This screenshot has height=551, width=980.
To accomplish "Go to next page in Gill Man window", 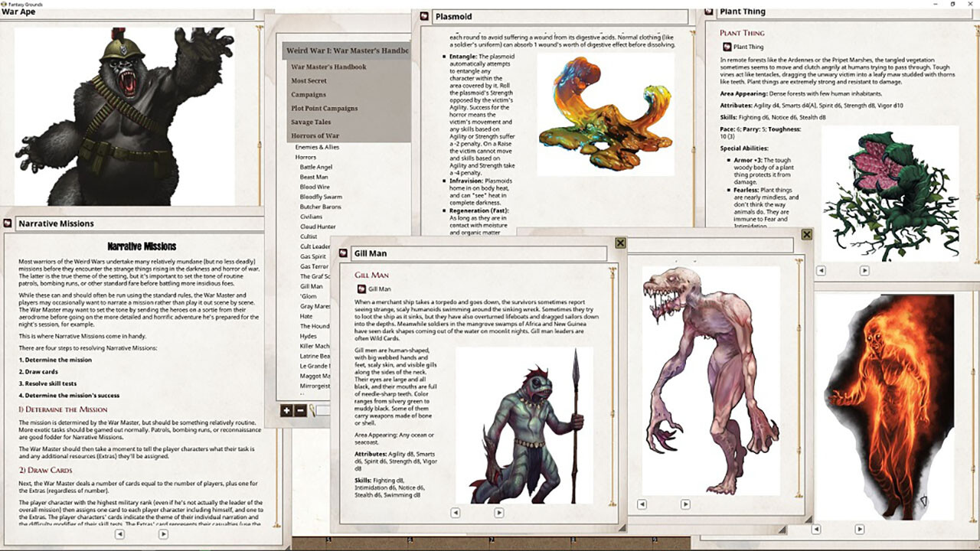I will [x=498, y=513].
